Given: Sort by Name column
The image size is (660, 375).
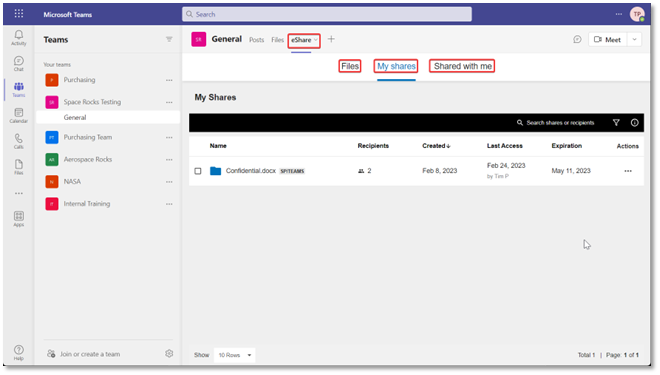Looking at the screenshot, I should [218, 146].
